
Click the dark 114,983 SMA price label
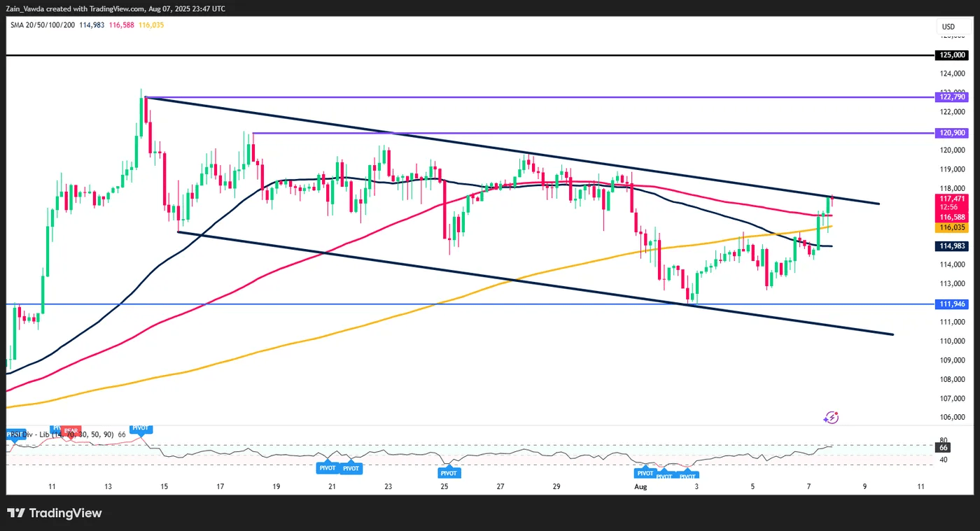[953, 246]
